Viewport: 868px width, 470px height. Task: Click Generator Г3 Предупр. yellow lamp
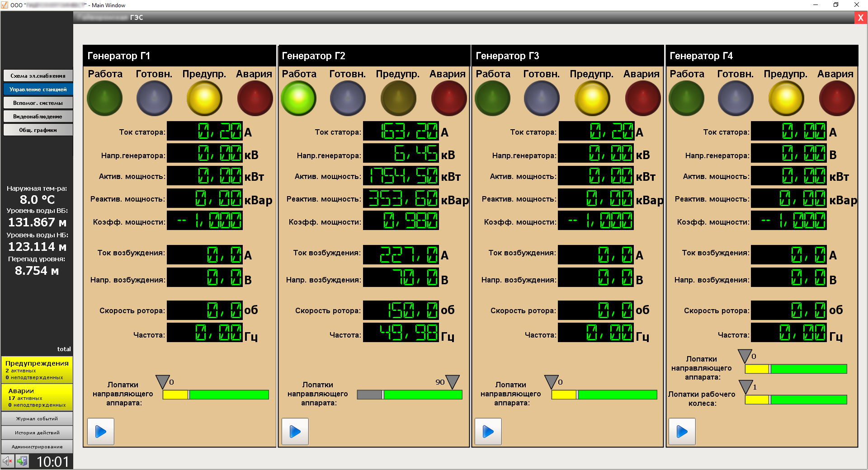(x=592, y=98)
